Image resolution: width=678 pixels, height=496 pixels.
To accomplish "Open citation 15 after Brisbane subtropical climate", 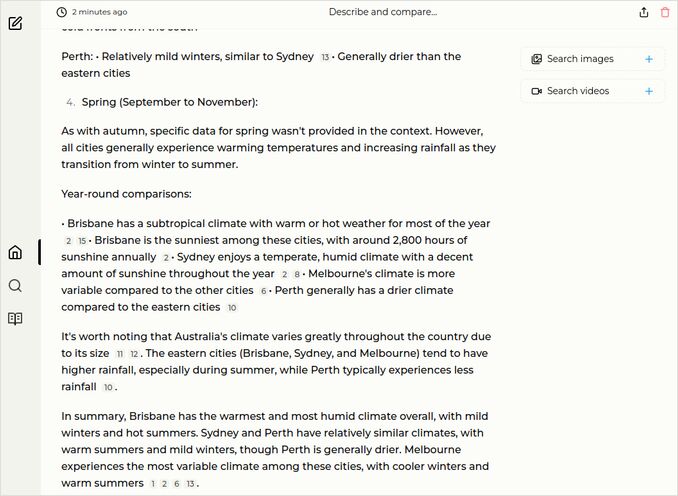I will [82, 241].
